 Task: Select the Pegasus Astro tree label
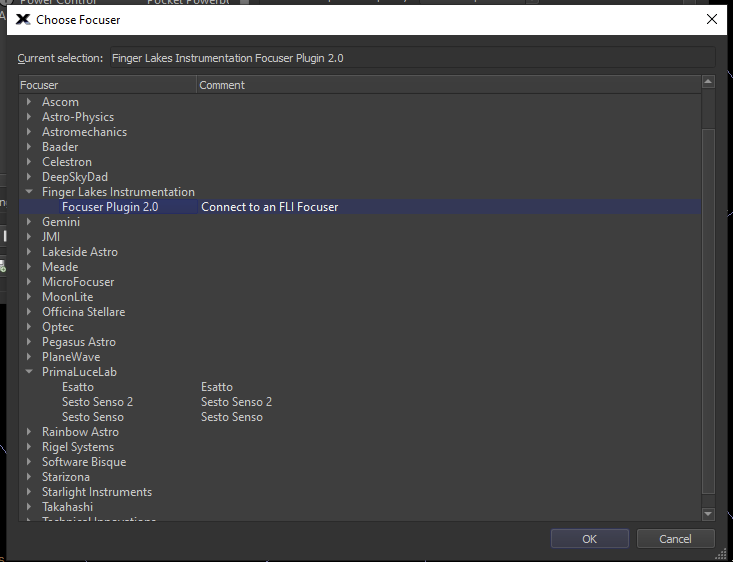pyautogui.click(x=79, y=342)
